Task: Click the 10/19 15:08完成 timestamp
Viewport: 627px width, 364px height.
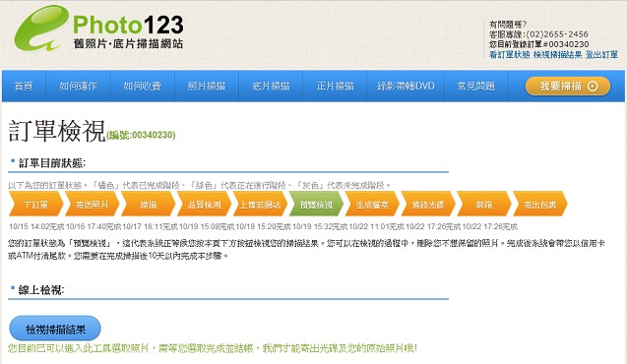Action: click(x=207, y=226)
